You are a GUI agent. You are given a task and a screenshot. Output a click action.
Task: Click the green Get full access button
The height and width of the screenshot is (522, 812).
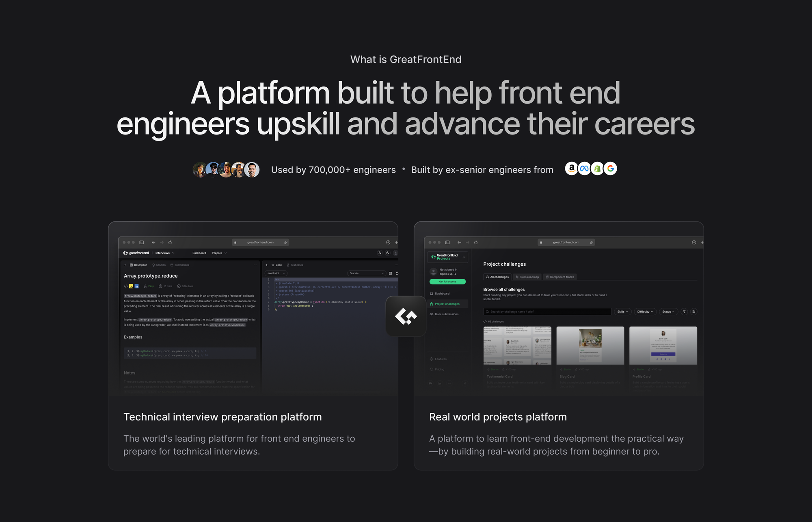coord(447,282)
